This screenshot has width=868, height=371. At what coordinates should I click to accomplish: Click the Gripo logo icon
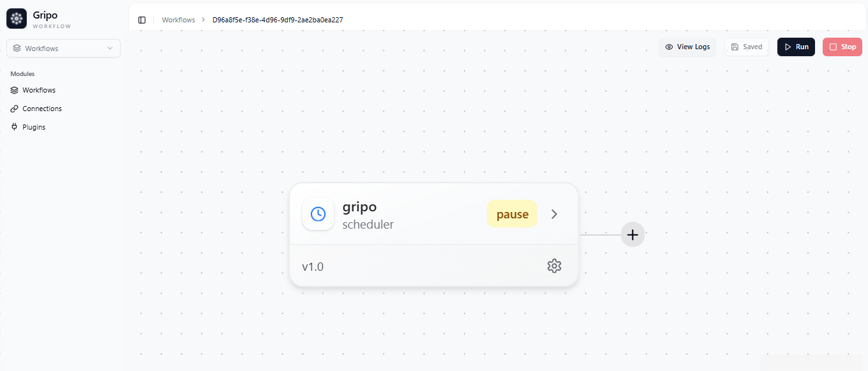click(x=17, y=19)
